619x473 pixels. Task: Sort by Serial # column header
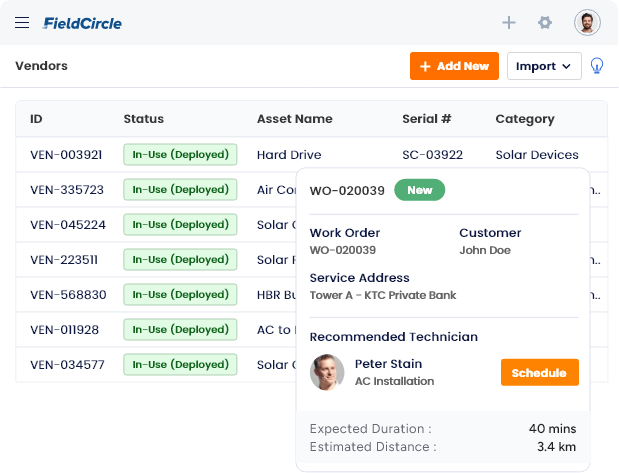pos(426,119)
